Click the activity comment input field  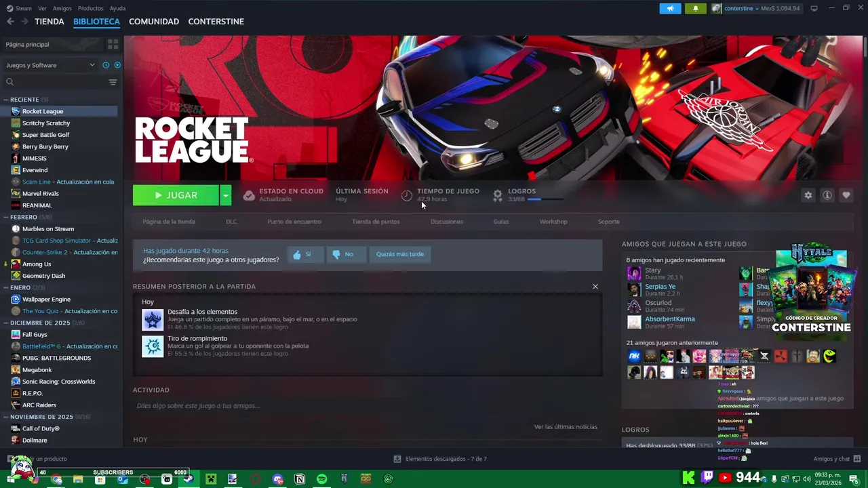(x=366, y=406)
